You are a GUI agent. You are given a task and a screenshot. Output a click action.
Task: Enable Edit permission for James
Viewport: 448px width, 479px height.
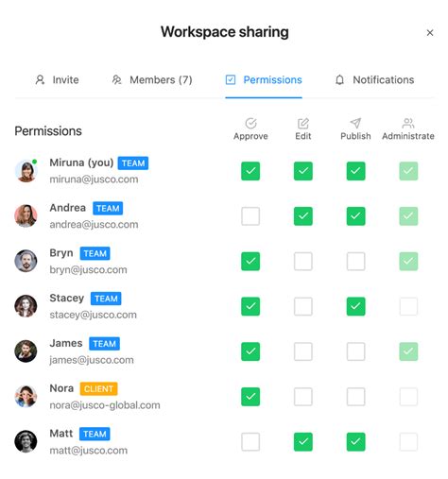[303, 351]
